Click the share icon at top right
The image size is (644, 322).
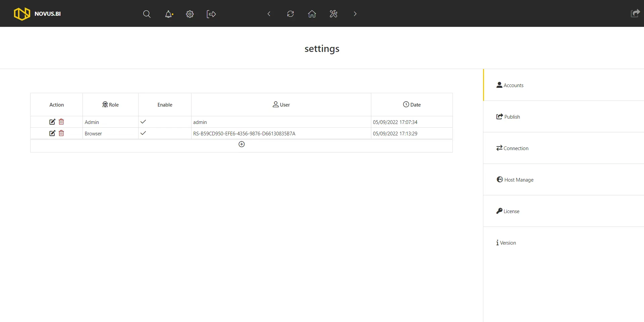click(x=635, y=13)
